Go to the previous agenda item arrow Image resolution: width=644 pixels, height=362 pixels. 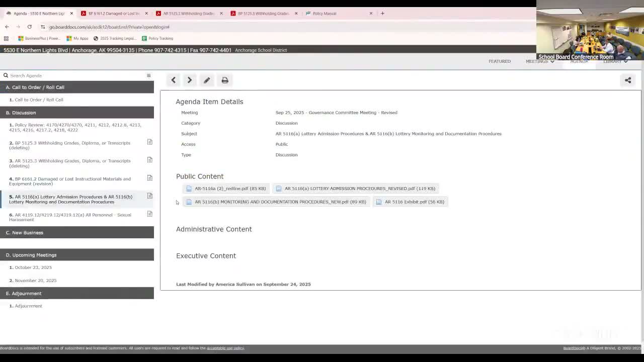click(x=173, y=80)
